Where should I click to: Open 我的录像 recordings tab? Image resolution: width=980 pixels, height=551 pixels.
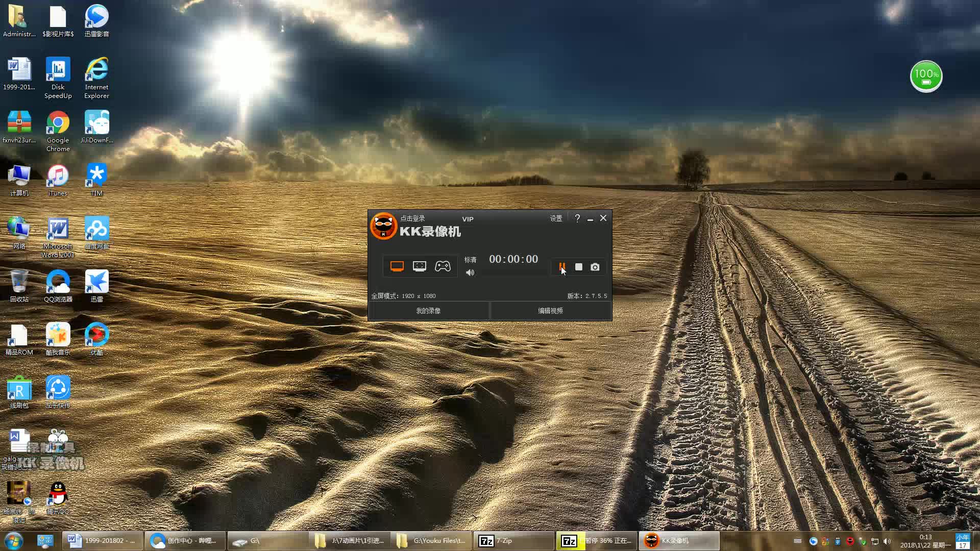tap(428, 311)
